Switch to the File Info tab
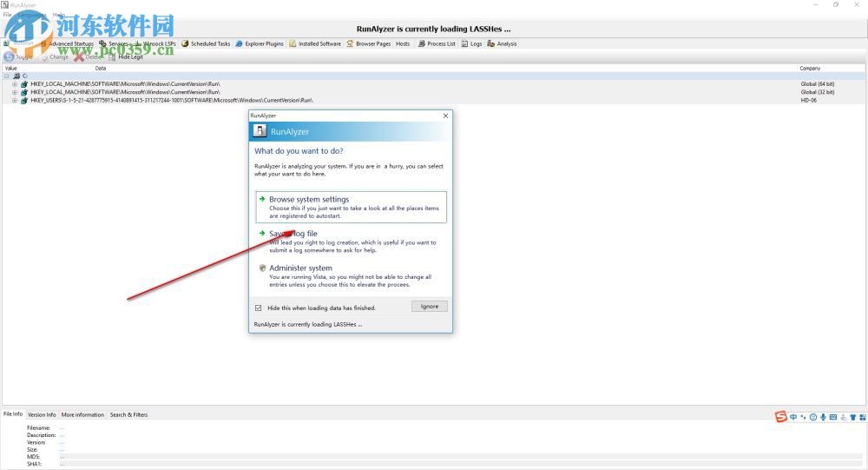Viewport: 868px width, 470px height. pyautogui.click(x=13, y=414)
